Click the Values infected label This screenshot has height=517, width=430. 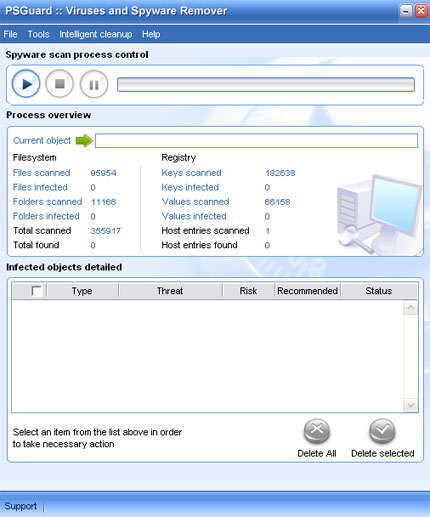coord(194,216)
